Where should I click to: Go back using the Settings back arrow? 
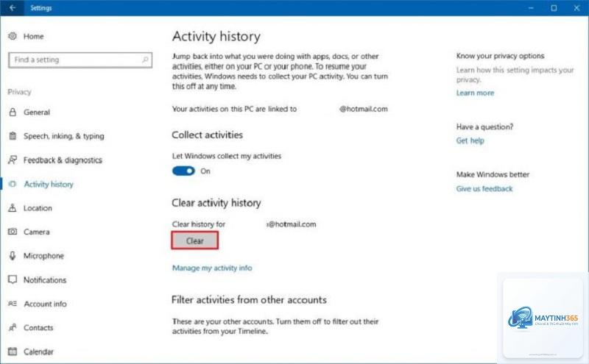click(x=13, y=8)
